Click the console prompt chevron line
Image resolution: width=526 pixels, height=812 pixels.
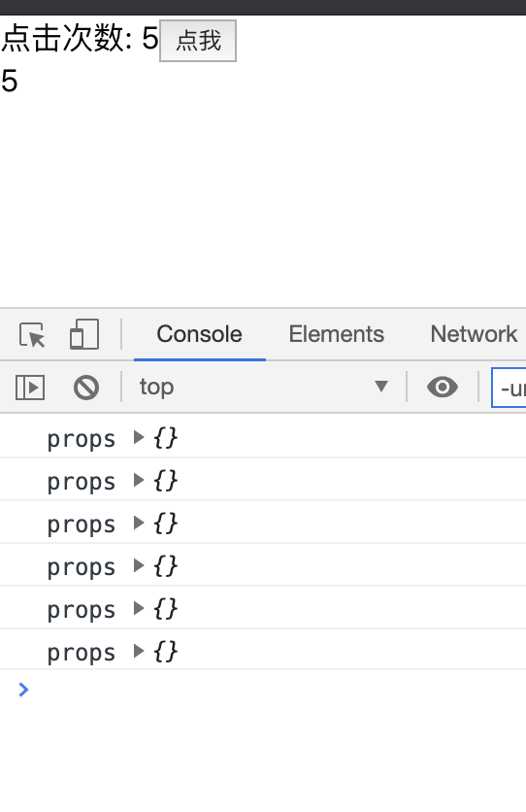click(x=263, y=690)
